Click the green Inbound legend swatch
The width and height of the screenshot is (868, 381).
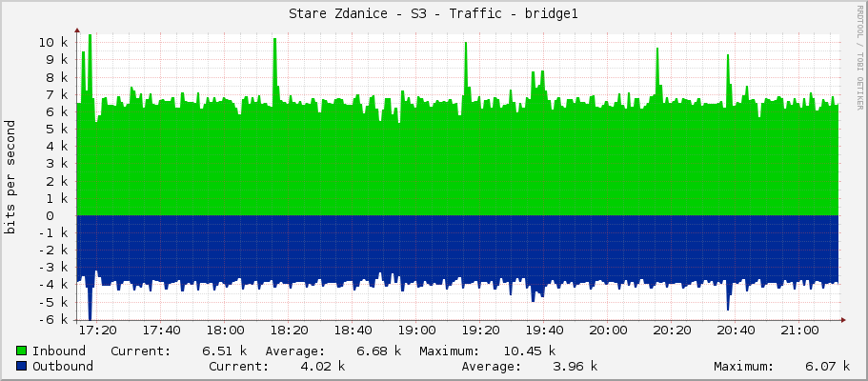point(22,351)
